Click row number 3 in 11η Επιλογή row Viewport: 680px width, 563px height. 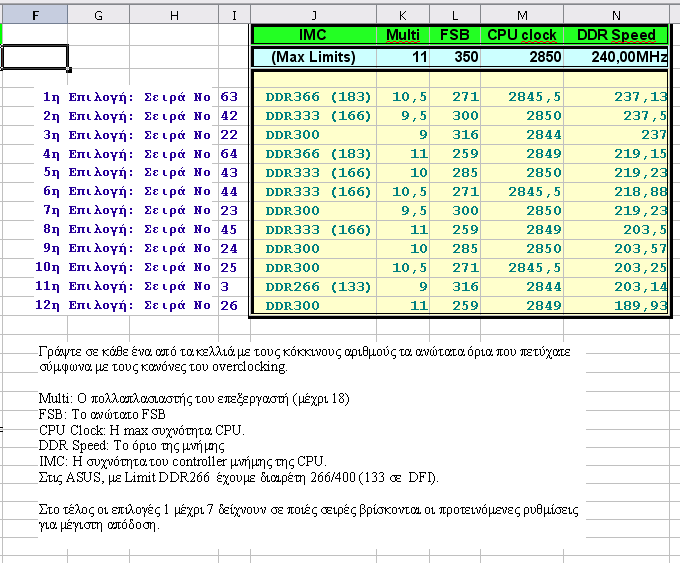click(225, 287)
